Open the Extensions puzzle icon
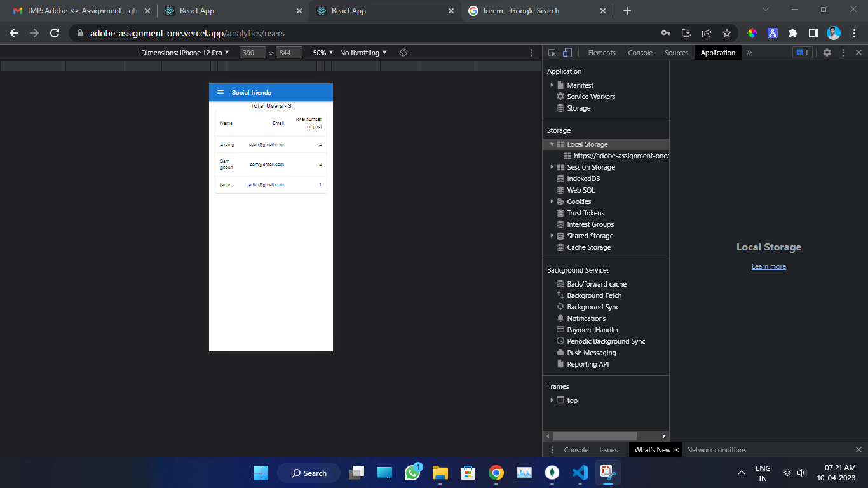This screenshot has height=488, width=868. click(x=793, y=33)
